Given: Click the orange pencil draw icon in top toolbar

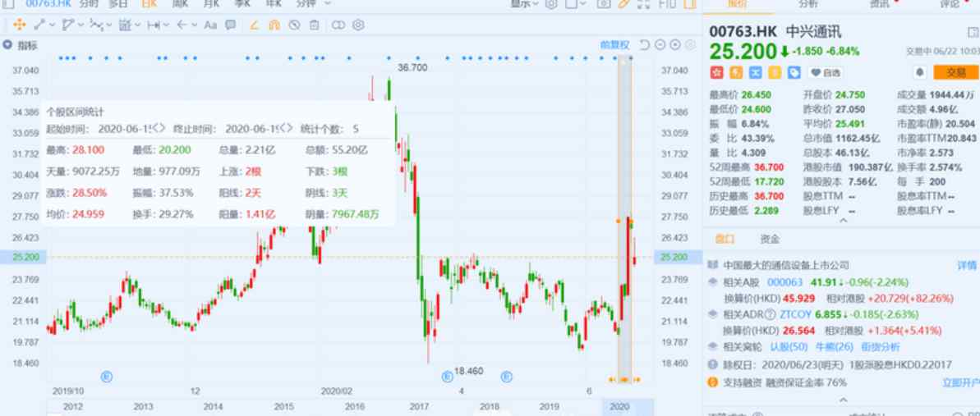Looking at the screenshot, I should (623, 3).
